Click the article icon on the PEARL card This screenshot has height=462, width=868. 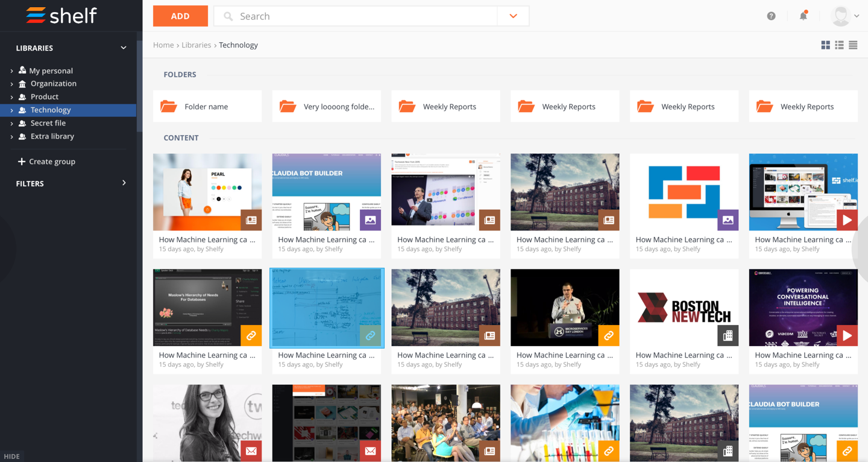pos(251,220)
